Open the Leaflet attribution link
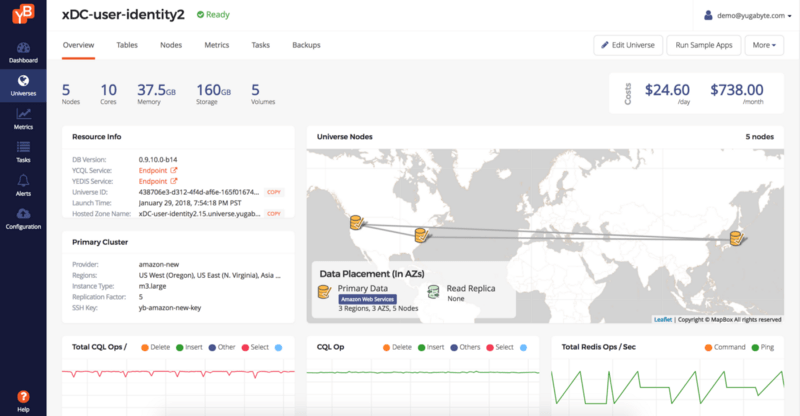This screenshot has width=800, height=416. (662, 319)
